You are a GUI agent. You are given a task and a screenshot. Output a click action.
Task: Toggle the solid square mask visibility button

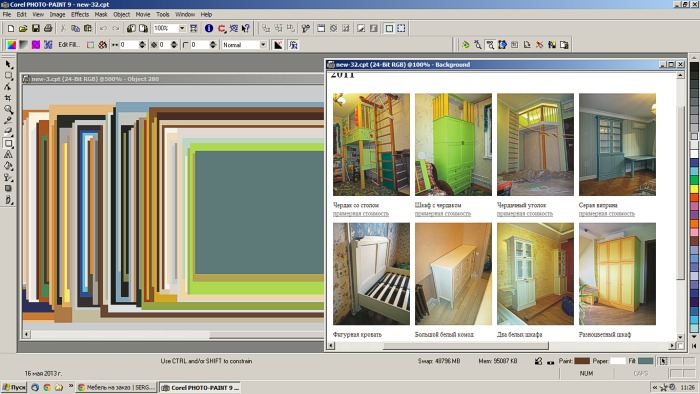(x=389, y=28)
